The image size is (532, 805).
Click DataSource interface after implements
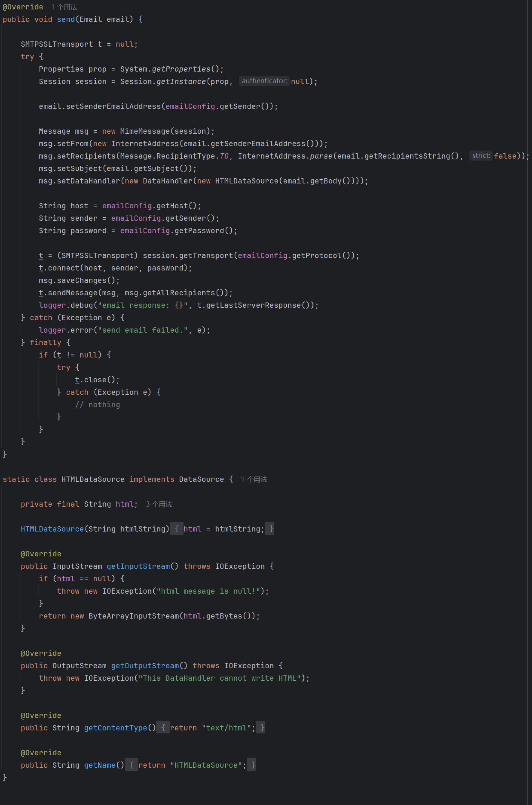point(202,479)
